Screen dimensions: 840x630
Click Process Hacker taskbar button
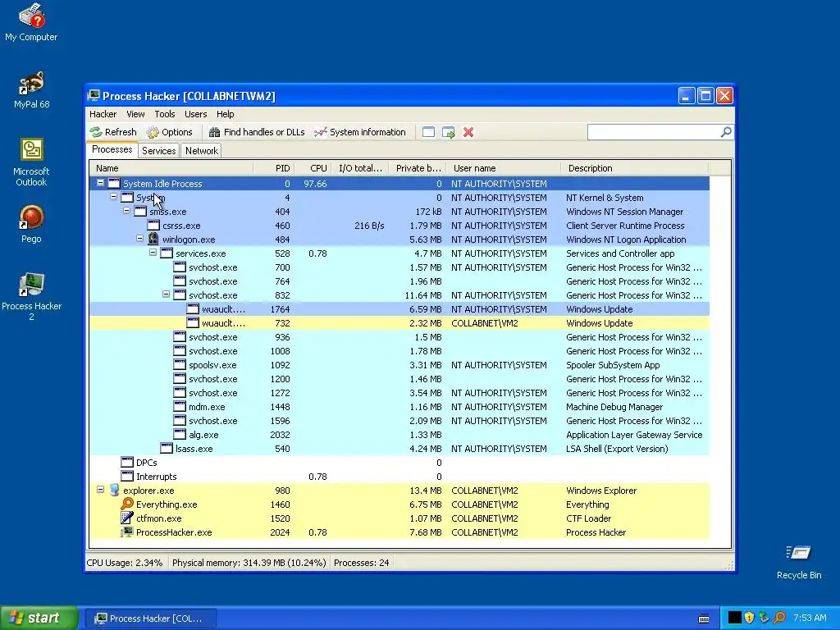click(151, 619)
